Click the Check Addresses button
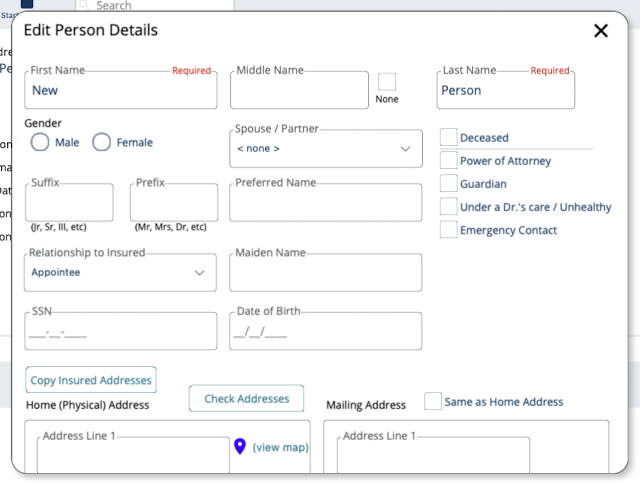This screenshot has width=640, height=485. 247,398
